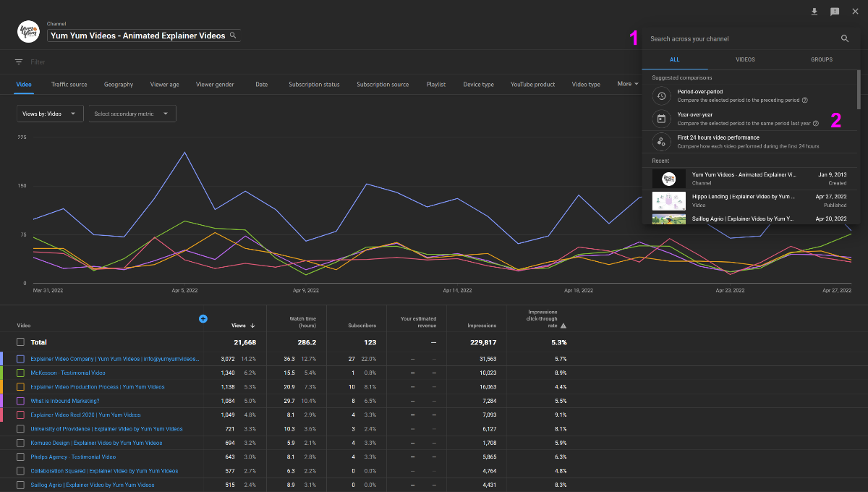The width and height of the screenshot is (868, 492).
Task: Select the Period-over-period comparison clock icon
Action: (661, 96)
